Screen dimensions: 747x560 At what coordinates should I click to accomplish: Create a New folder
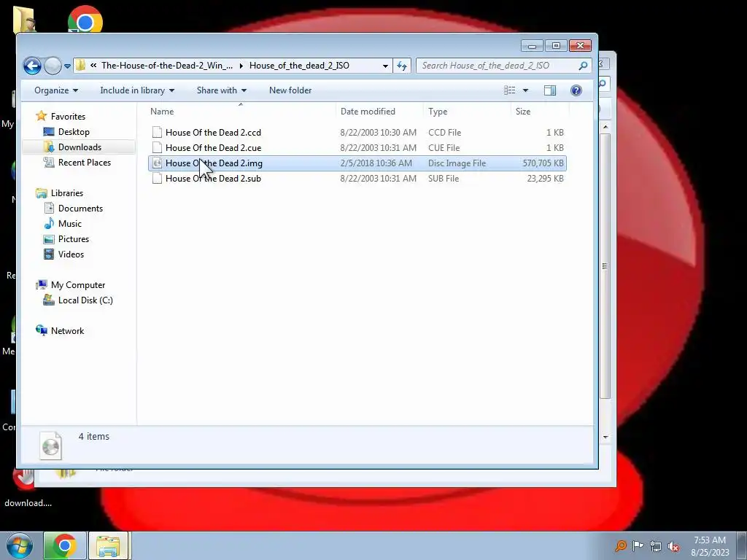click(x=290, y=90)
